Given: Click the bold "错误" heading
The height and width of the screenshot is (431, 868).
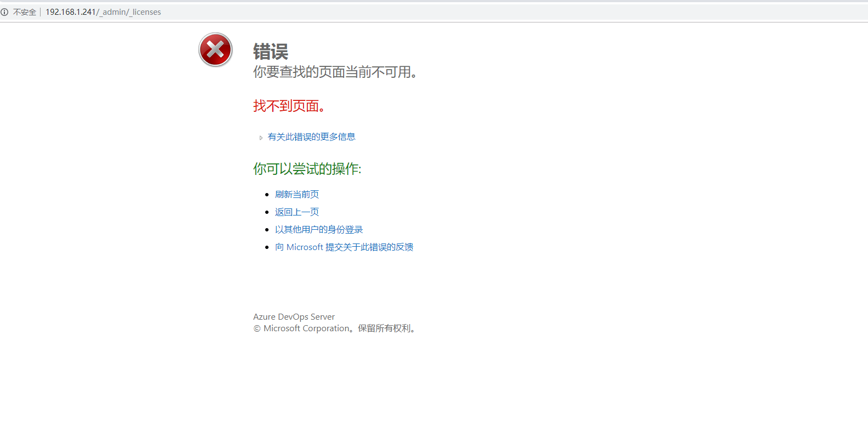Looking at the screenshot, I should 271,52.
